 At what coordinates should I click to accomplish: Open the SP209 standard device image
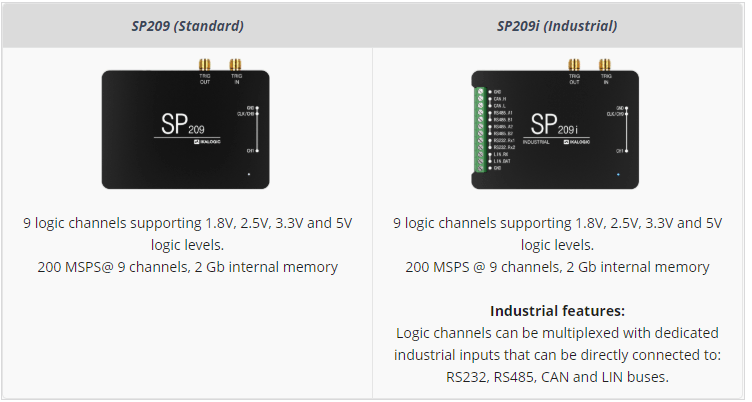point(186,126)
